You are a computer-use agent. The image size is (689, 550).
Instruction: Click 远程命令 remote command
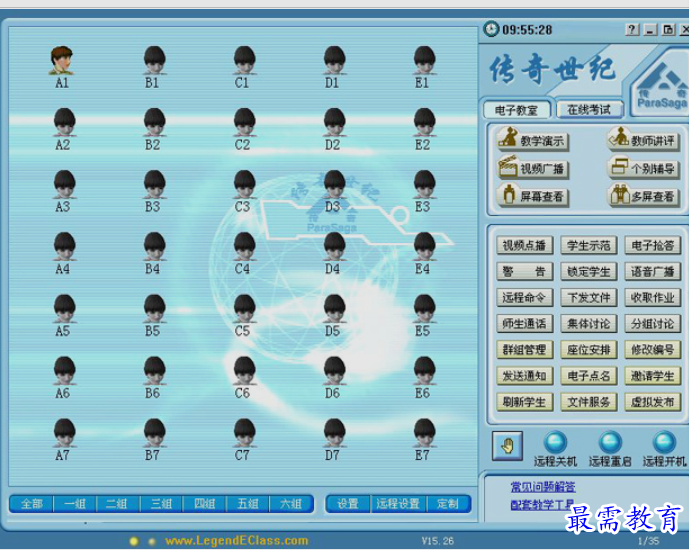[x=525, y=297]
